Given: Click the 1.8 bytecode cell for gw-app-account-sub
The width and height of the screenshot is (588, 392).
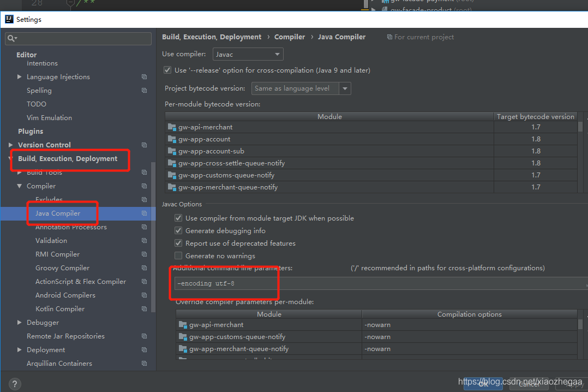Looking at the screenshot, I should 536,151.
